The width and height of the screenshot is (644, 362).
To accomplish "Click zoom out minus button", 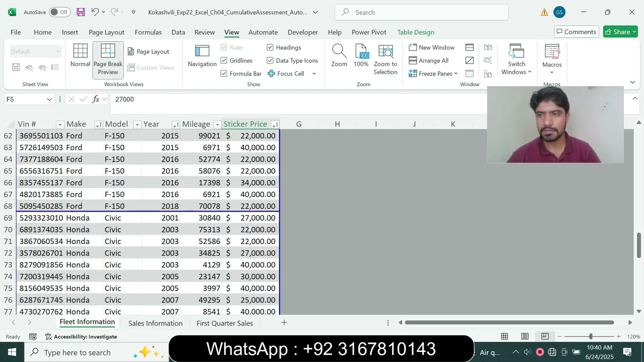I will [x=559, y=336].
